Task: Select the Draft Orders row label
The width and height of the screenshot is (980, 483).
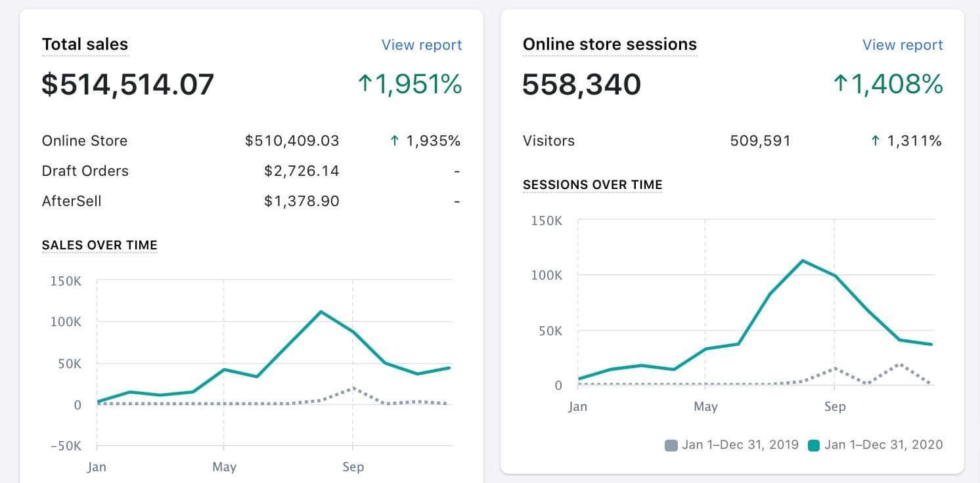Action: pyautogui.click(x=85, y=171)
